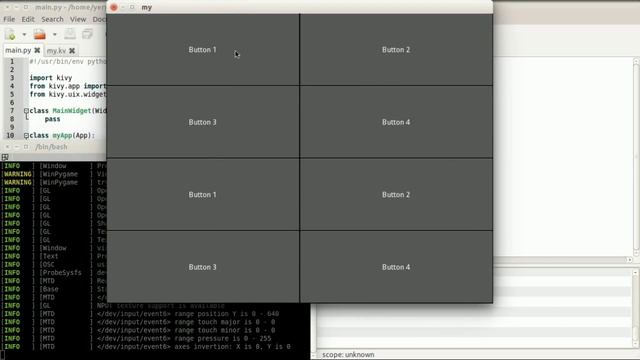Open the Edit menu in Geany

pos(28,19)
